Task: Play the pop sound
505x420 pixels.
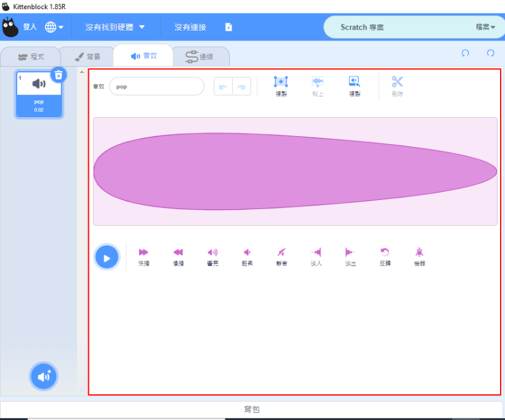Action: tap(107, 258)
